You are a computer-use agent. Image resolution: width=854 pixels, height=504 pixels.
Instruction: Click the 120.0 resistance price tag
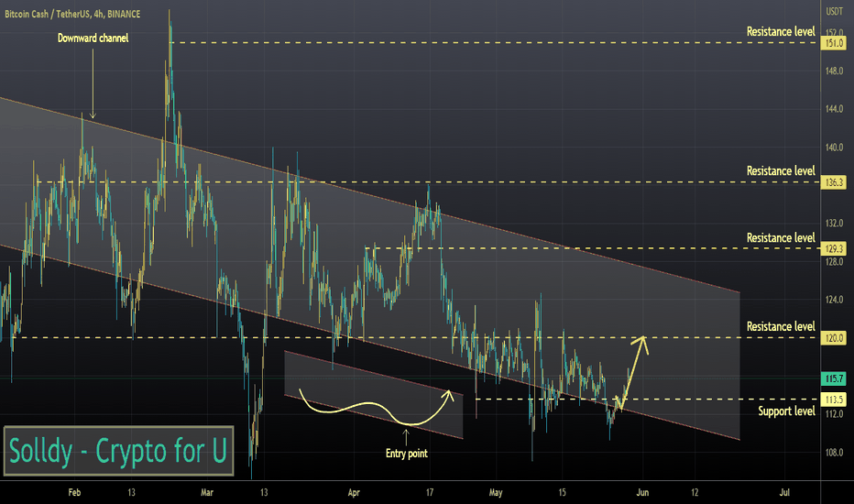[x=833, y=338]
